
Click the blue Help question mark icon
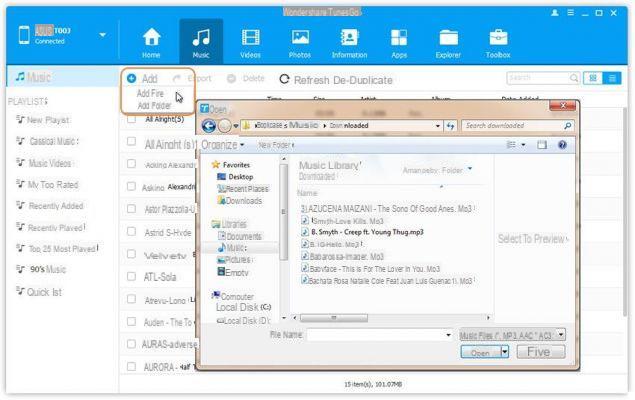click(562, 145)
